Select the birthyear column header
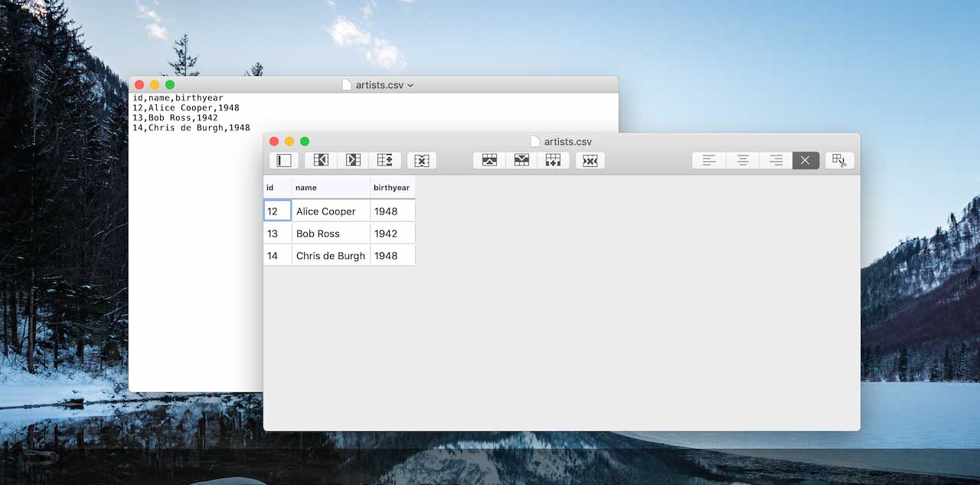The width and height of the screenshot is (980, 485). tap(392, 187)
